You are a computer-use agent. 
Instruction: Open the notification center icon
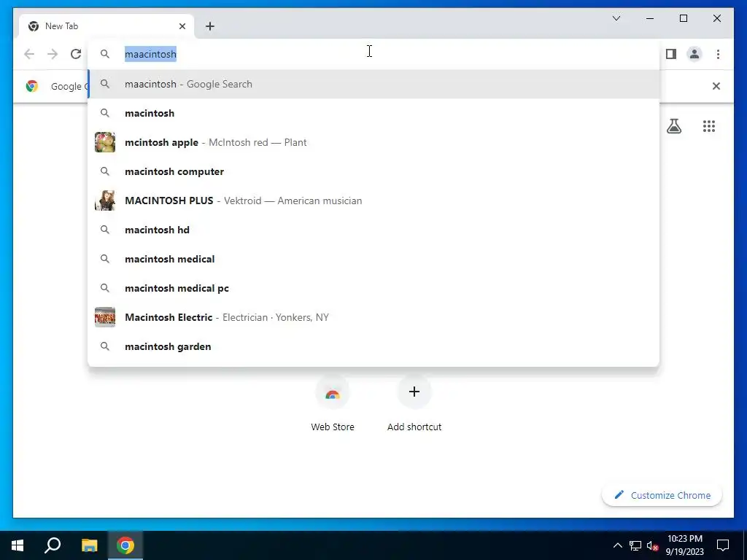click(x=723, y=545)
